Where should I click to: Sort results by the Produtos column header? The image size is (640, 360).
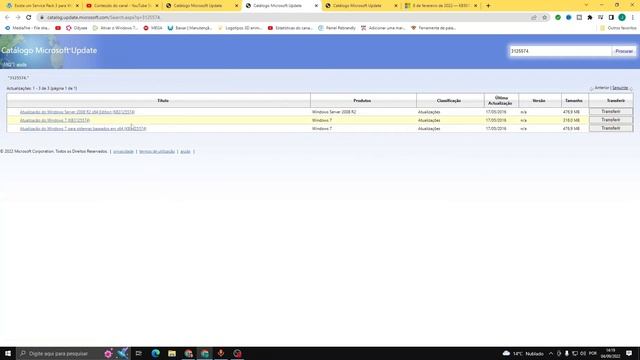point(362,100)
